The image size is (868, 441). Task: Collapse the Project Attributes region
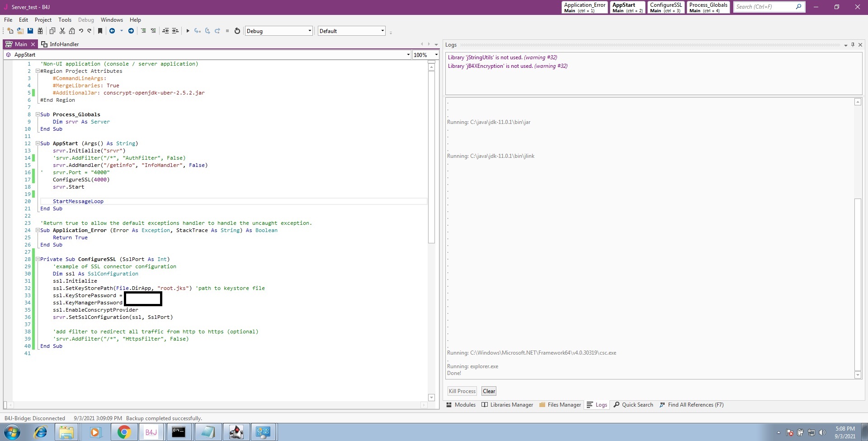(x=38, y=71)
